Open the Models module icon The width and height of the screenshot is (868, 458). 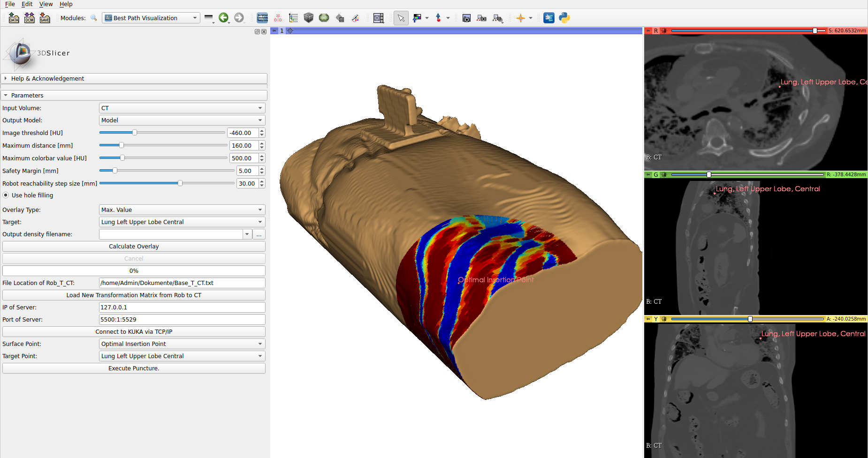pos(324,18)
